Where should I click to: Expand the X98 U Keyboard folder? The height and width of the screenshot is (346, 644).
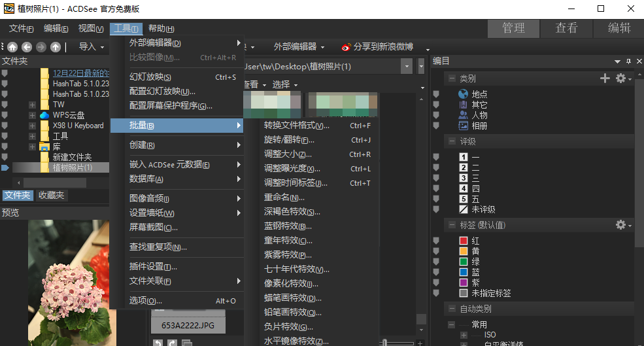point(32,126)
